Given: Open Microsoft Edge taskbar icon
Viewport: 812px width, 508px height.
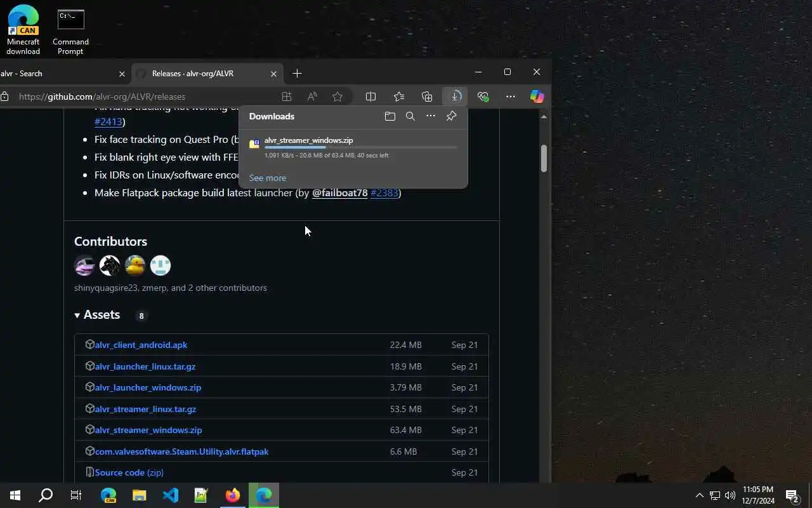Looking at the screenshot, I should 264,495.
